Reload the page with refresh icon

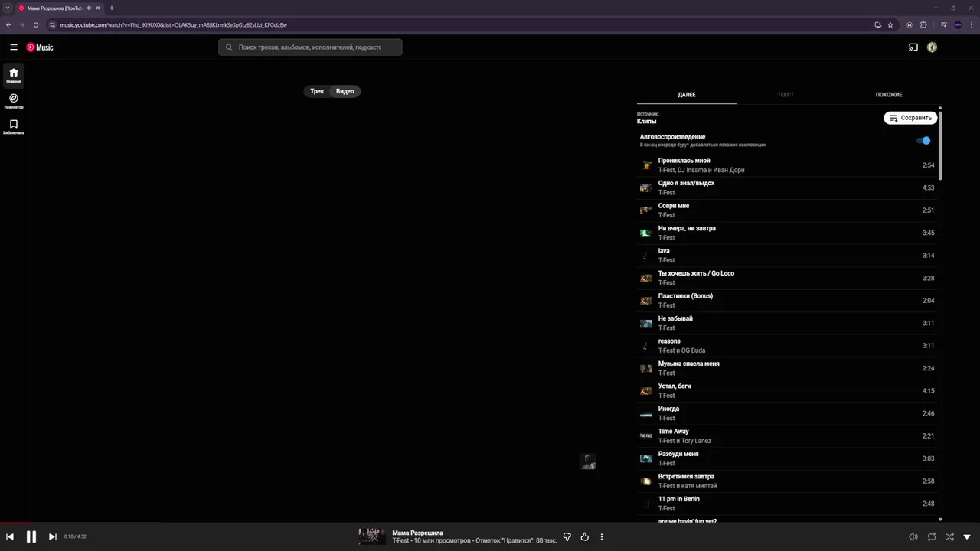36,24
